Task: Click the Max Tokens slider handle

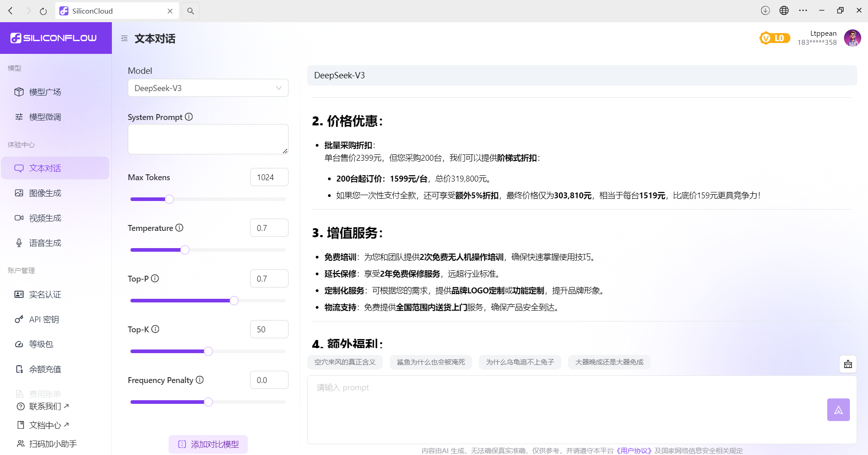Action: [169, 199]
